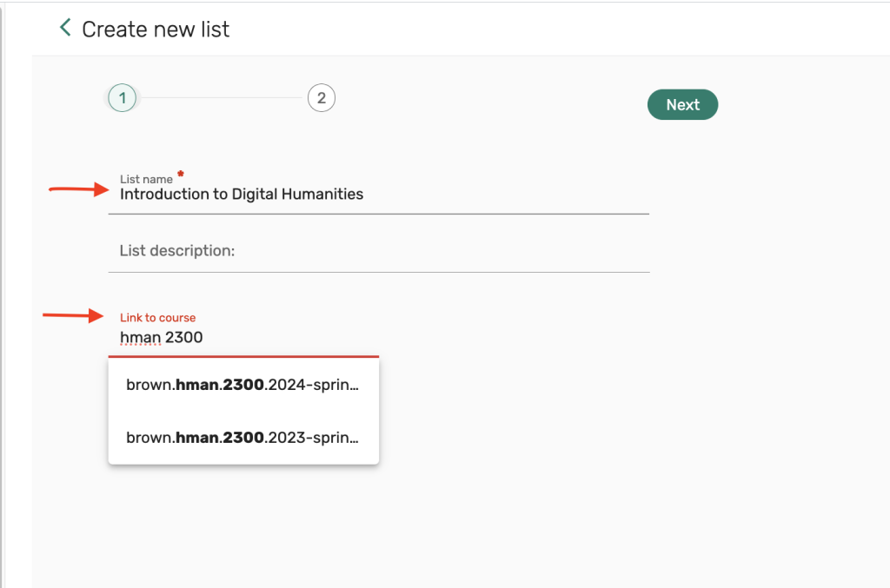Click the bold 2300 in the 2024 suggestion
The width and height of the screenshot is (890, 588).
(243, 385)
